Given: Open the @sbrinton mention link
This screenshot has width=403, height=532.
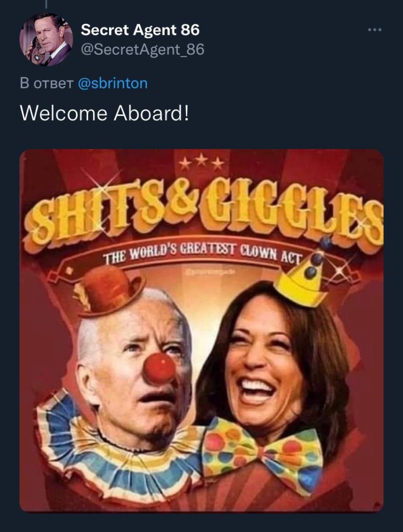Looking at the screenshot, I should (x=113, y=83).
